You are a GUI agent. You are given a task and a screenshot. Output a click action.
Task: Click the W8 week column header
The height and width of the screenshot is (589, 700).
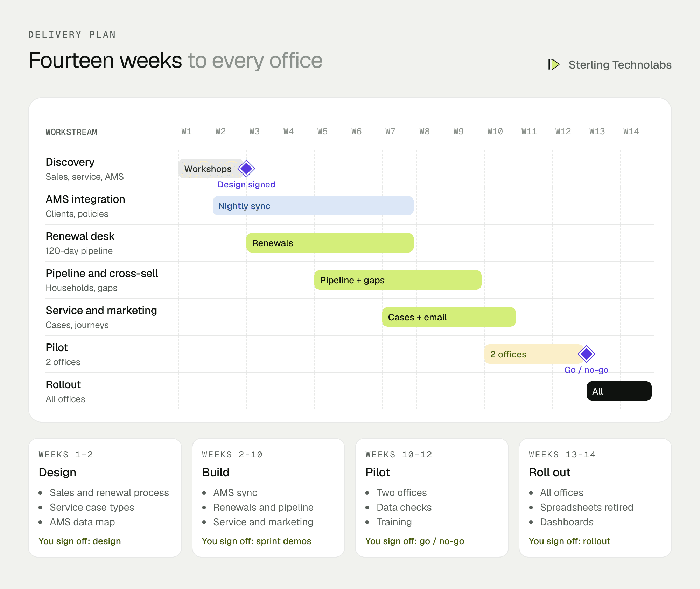coord(425,132)
